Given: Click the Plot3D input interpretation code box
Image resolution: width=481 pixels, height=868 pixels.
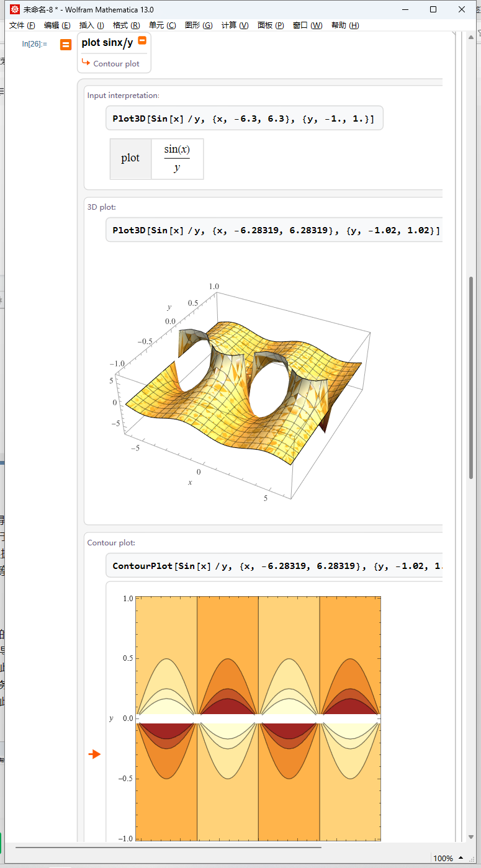Looking at the screenshot, I should click(x=244, y=118).
